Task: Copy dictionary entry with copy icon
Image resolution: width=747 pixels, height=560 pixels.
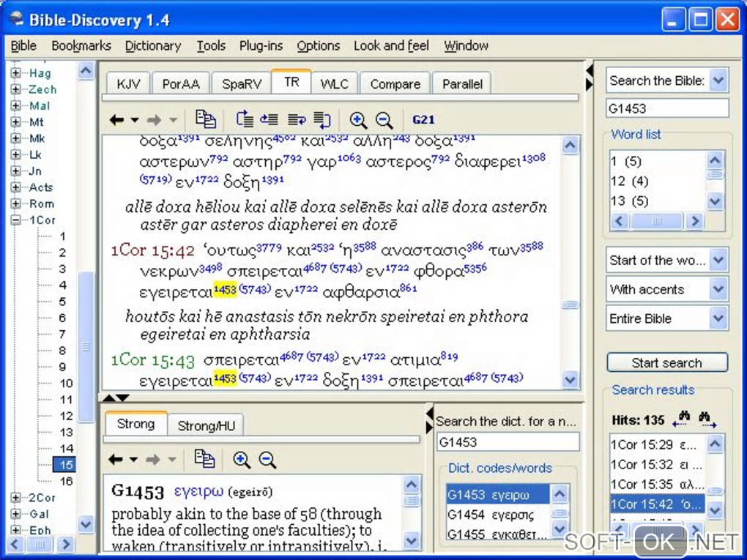Action: coord(204,458)
